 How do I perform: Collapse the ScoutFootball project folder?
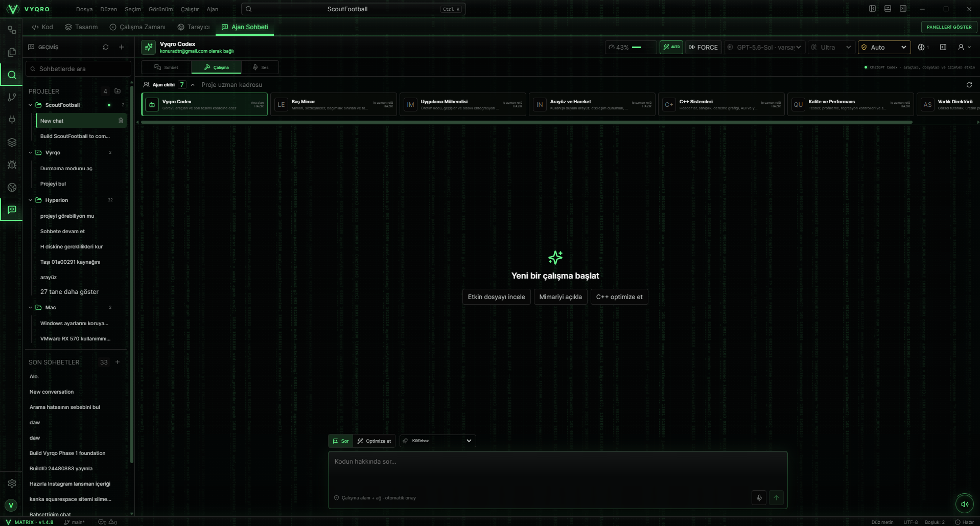pos(31,105)
